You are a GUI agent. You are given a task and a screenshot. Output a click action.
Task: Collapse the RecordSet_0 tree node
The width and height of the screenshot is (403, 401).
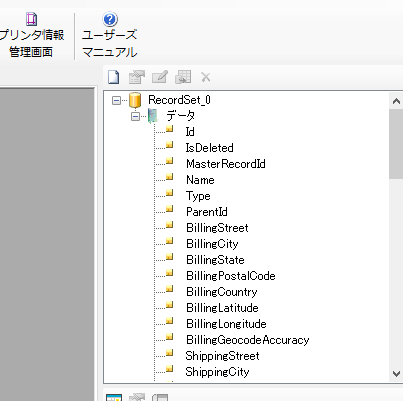click(x=116, y=100)
